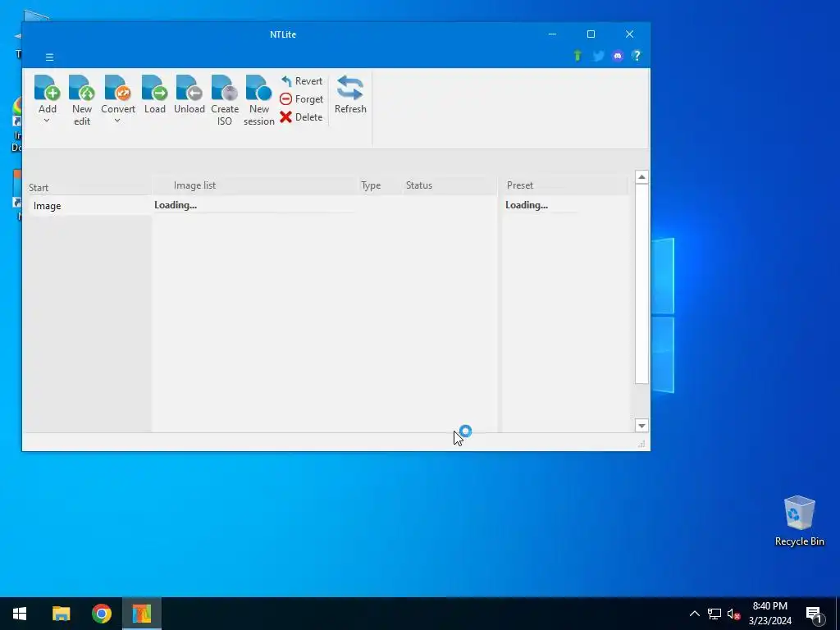Refresh the image list
840x630 pixels.
click(350, 95)
